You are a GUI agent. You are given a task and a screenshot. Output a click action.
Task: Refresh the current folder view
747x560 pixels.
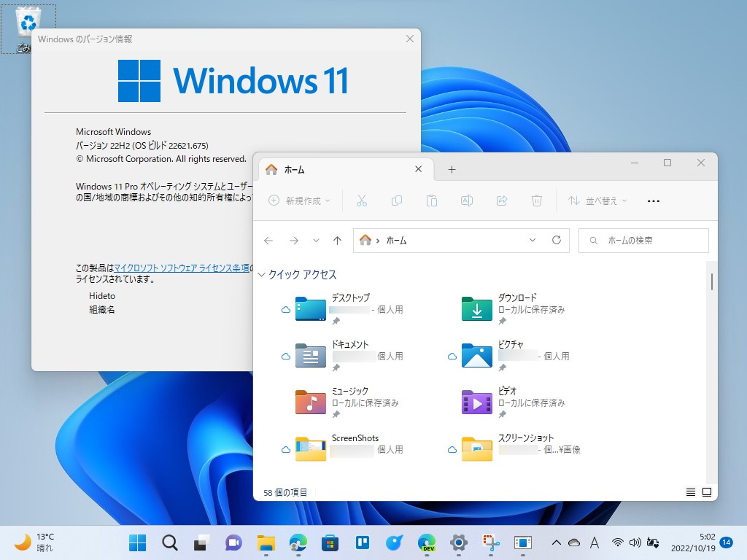pos(557,240)
